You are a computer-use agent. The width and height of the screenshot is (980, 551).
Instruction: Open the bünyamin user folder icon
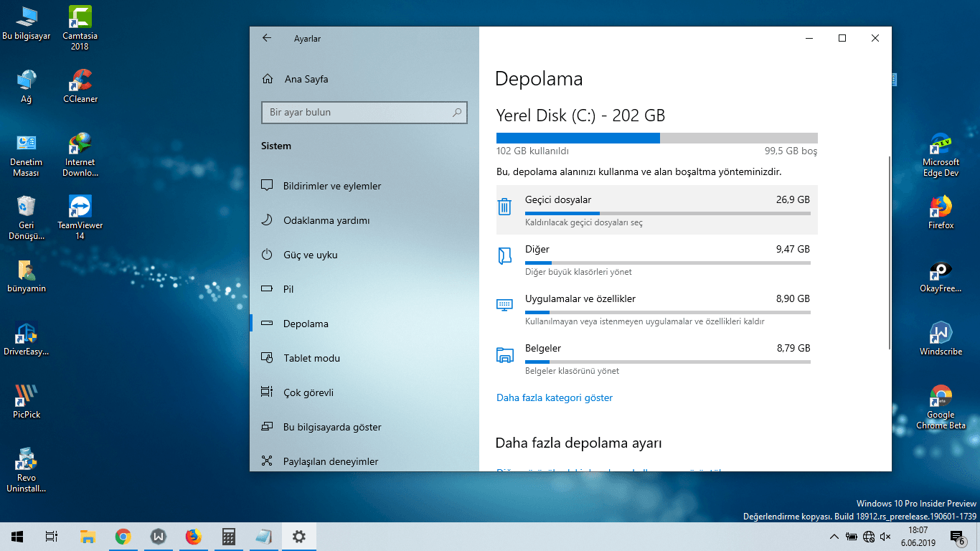click(x=27, y=275)
